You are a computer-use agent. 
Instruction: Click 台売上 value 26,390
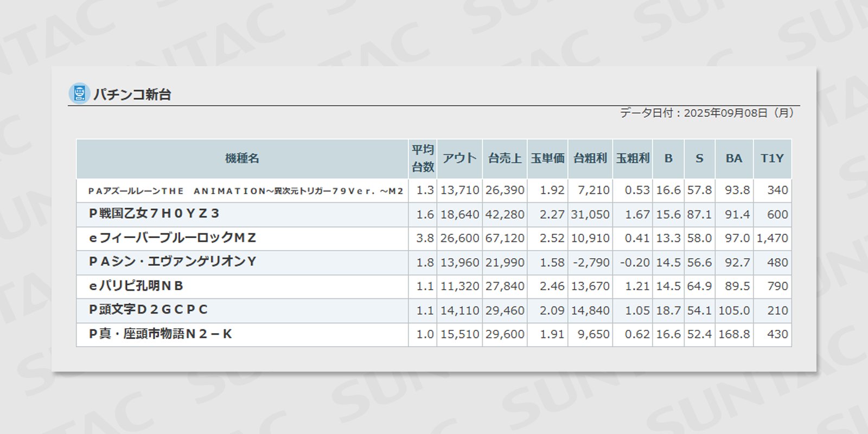point(505,190)
